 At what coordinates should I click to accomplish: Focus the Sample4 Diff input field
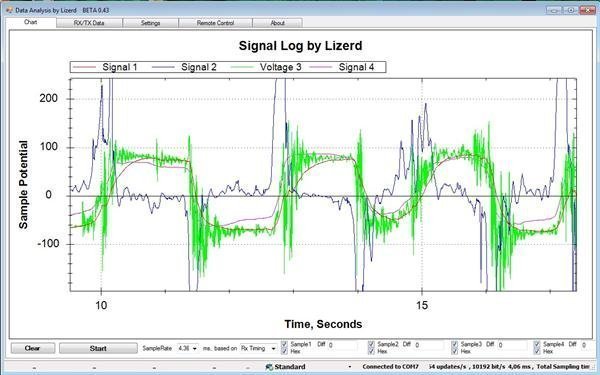tap(586, 345)
